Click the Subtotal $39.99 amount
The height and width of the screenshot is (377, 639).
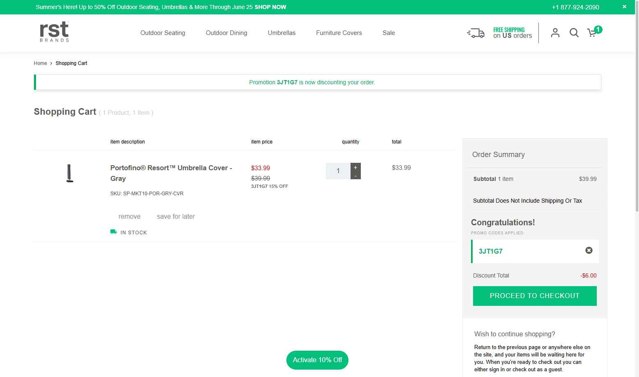(x=588, y=179)
